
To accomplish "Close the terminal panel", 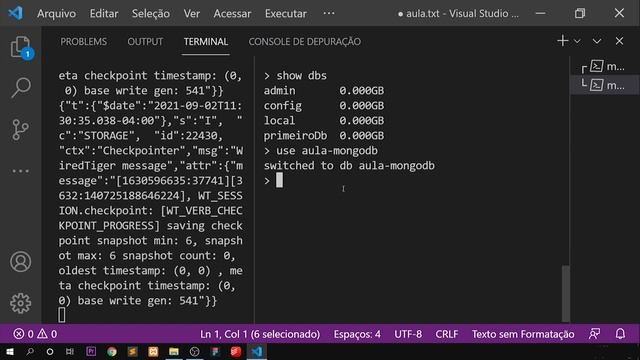I will pos(619,41).
